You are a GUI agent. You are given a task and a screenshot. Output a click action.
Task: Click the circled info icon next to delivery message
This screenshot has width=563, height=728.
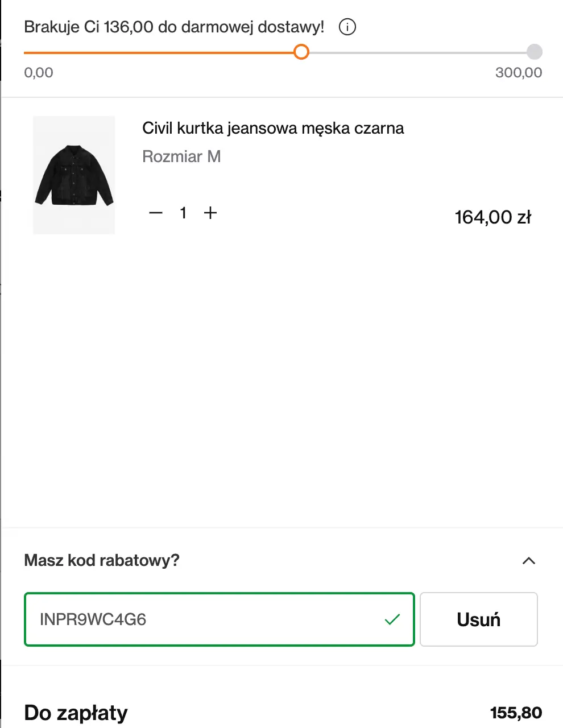347,27
